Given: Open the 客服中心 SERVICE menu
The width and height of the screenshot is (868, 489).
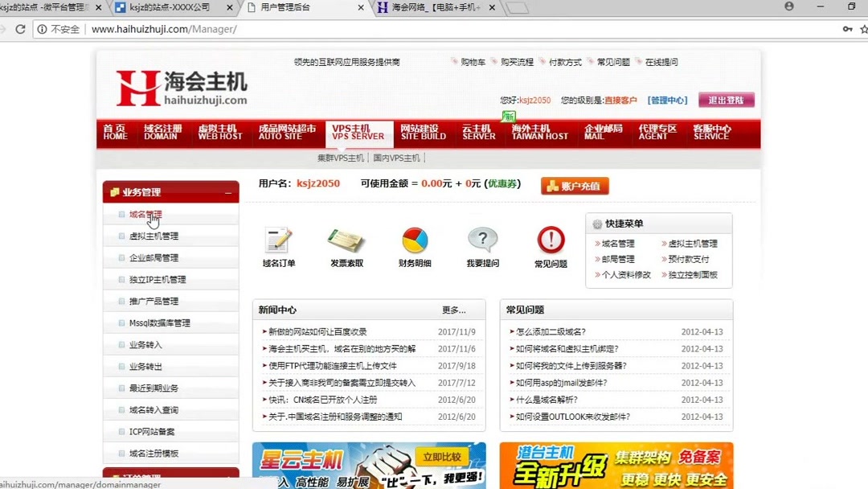Looking at the screenshot, I should (710, 135).
